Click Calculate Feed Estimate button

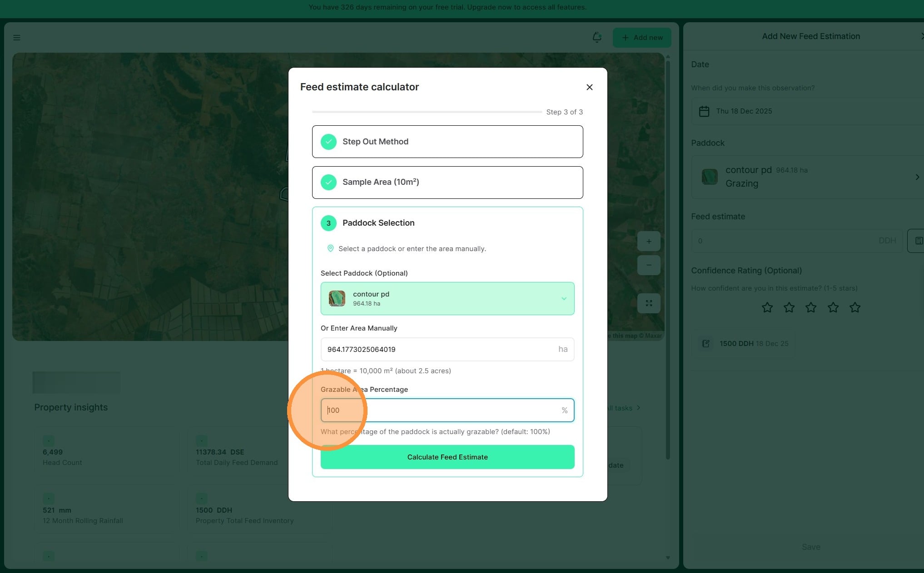[x=447, y=457]
